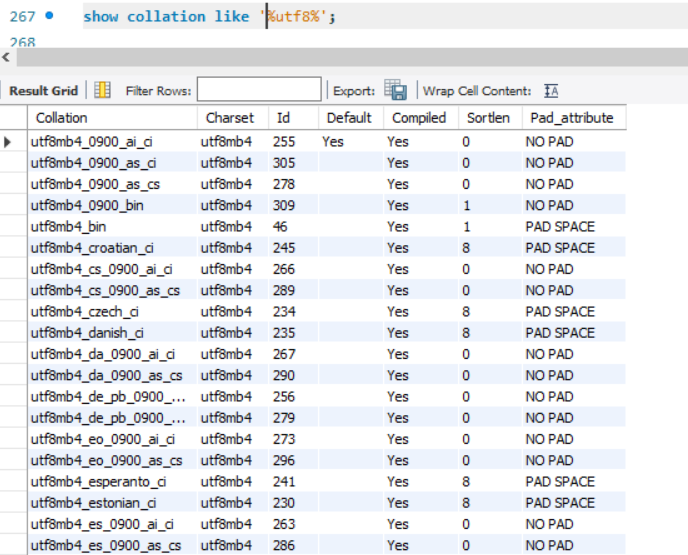Select cell utf8mb4_da_0900_ai_ci

(112, 354)
